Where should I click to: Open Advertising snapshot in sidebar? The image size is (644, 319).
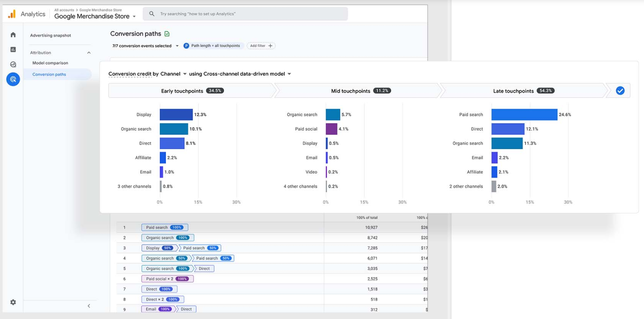click(50, 35)
